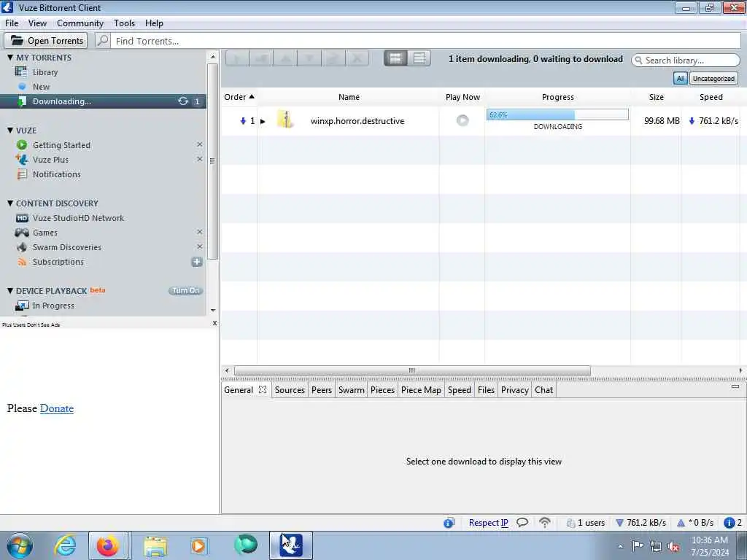Click the magnifier icon beside Find Torrents
This screenshot has width=747, height=560.
(x=102, y=41)
